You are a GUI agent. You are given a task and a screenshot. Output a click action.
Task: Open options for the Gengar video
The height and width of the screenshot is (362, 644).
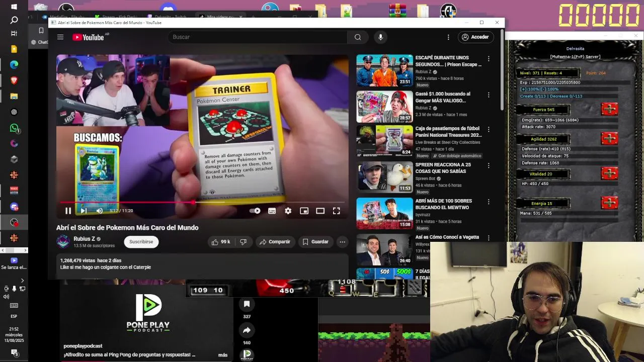tap(489, 95)
